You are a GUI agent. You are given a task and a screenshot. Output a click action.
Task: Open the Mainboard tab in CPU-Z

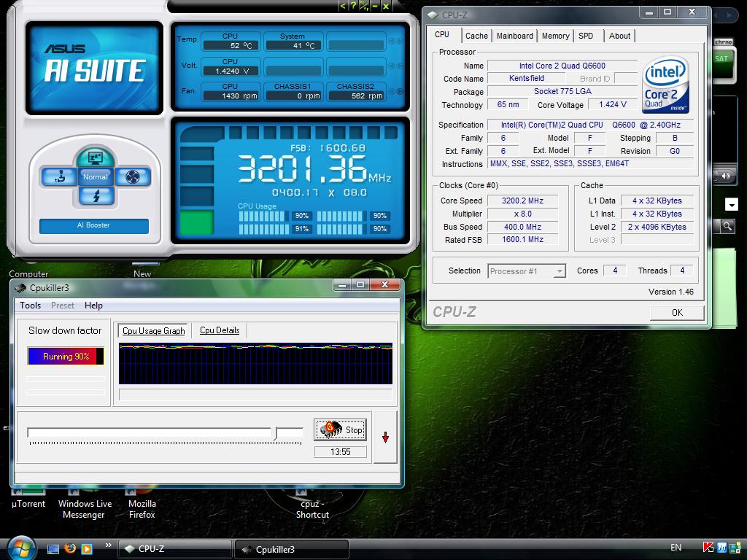[x=514, y=36]
